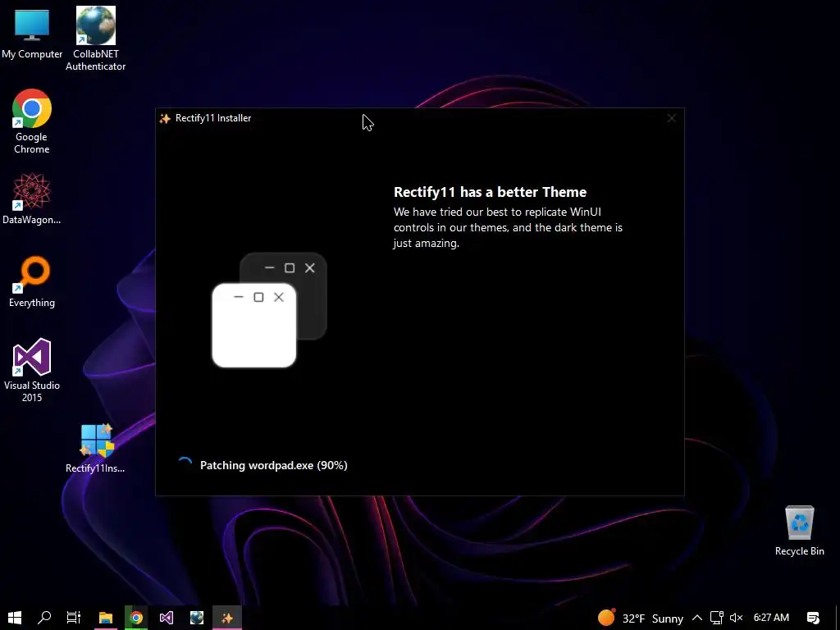Select the Rectify11 installer desktop file
The width and height of the screenshot is (840, 630).
pos(95,449)
